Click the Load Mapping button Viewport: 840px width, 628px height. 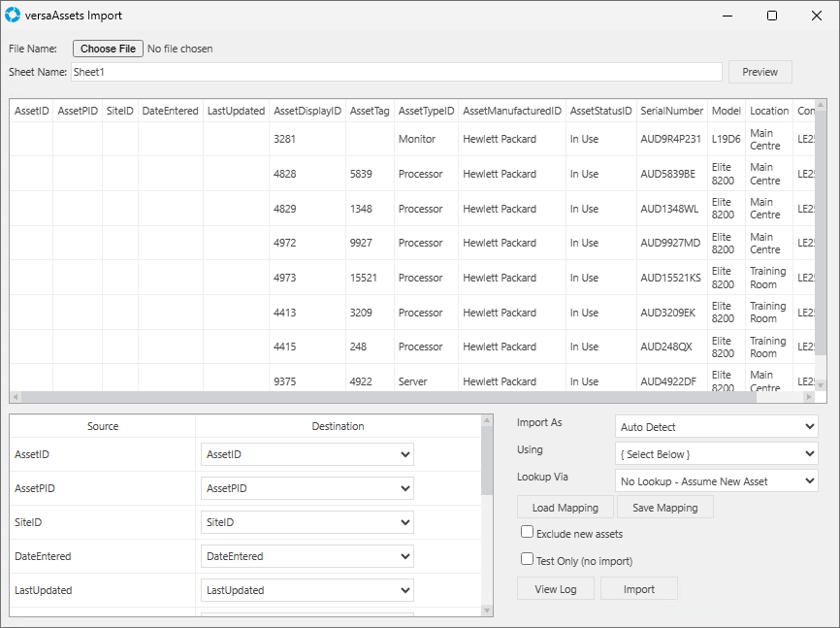click(x=565, y=508)
